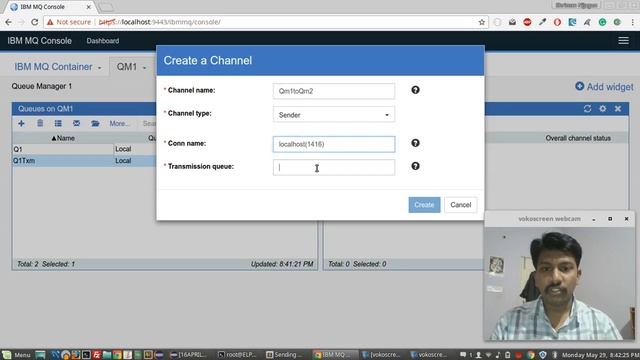This screenshot has width=640, height=360.
Task: Click the Not secure warning icon
Action: pos(50,22)
